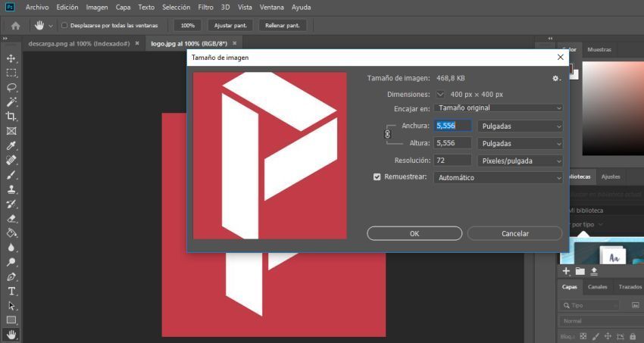Click Cancelar in image size dialog
Image resolution: width=644 pixels, height=343 pixels.
click(515, 233)
